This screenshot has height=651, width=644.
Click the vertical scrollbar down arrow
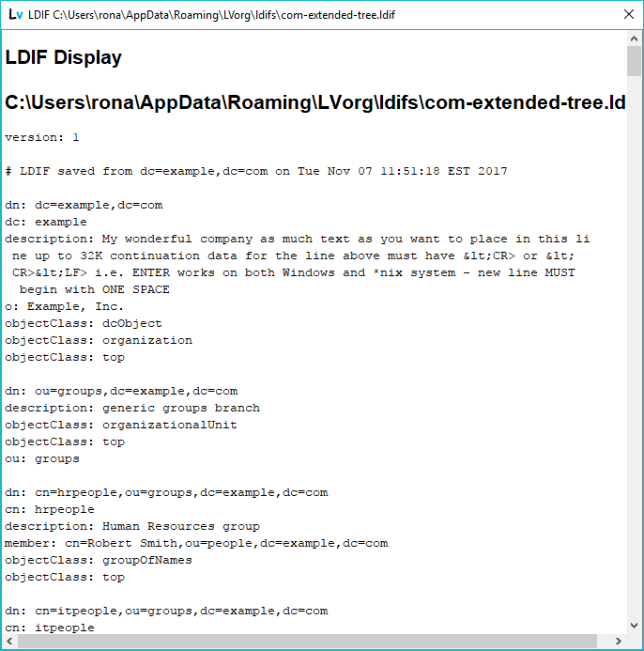634,625
